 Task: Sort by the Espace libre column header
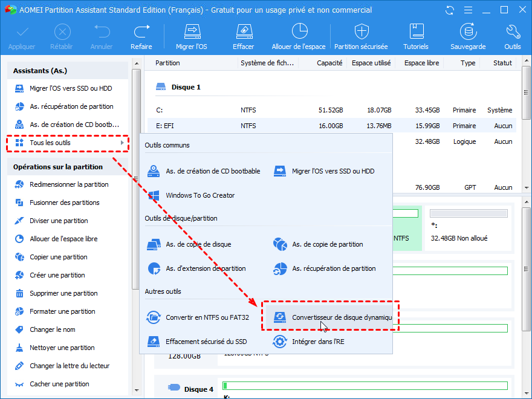pos(421,63)
